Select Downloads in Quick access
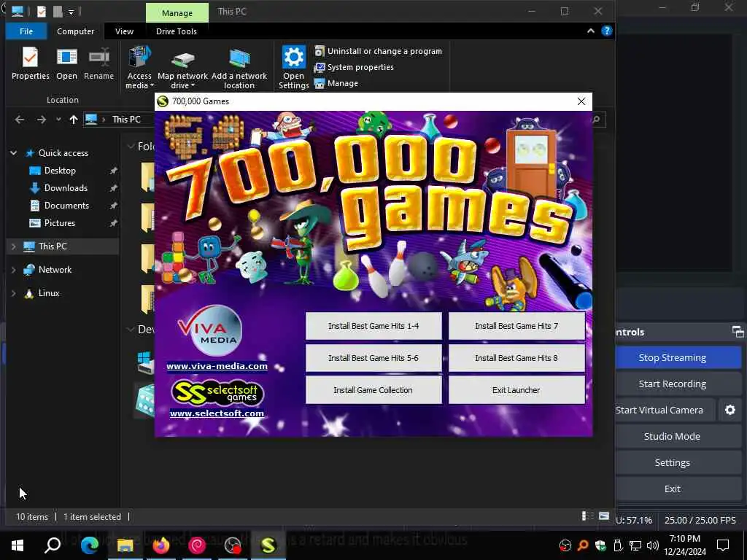This screenshot has width=747, height=560. click(x=66, y=188)
